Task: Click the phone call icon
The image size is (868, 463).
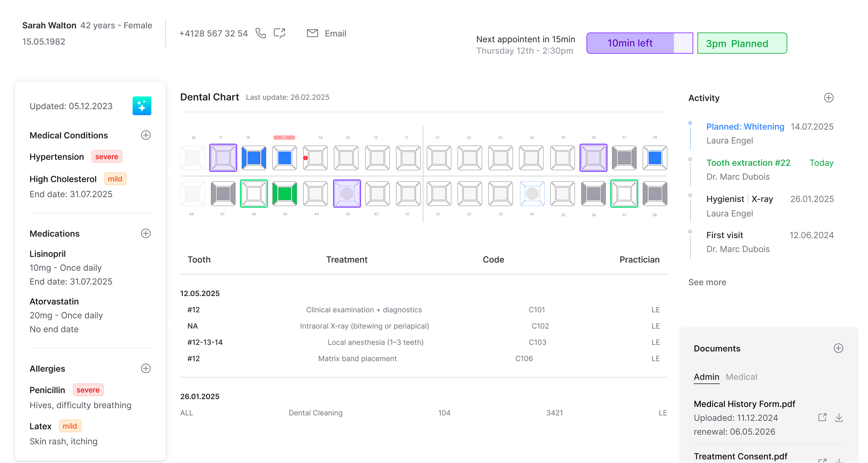Action: tap(260, 33)
